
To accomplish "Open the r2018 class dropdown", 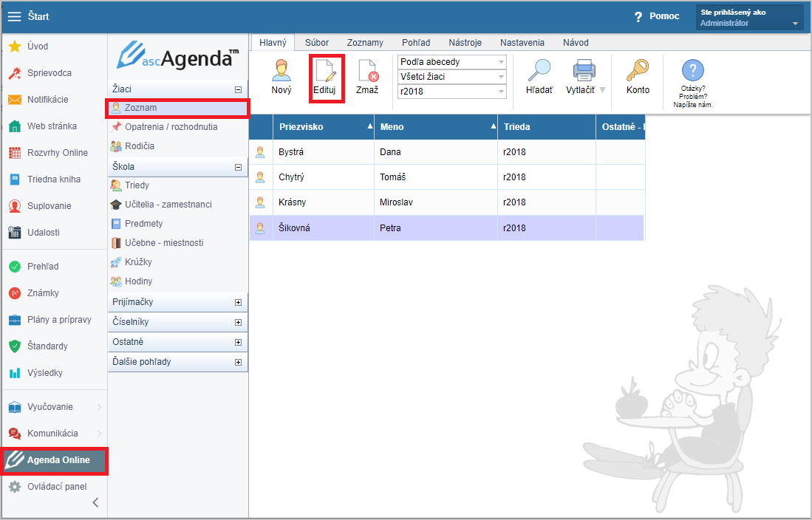I will [451, 91].
